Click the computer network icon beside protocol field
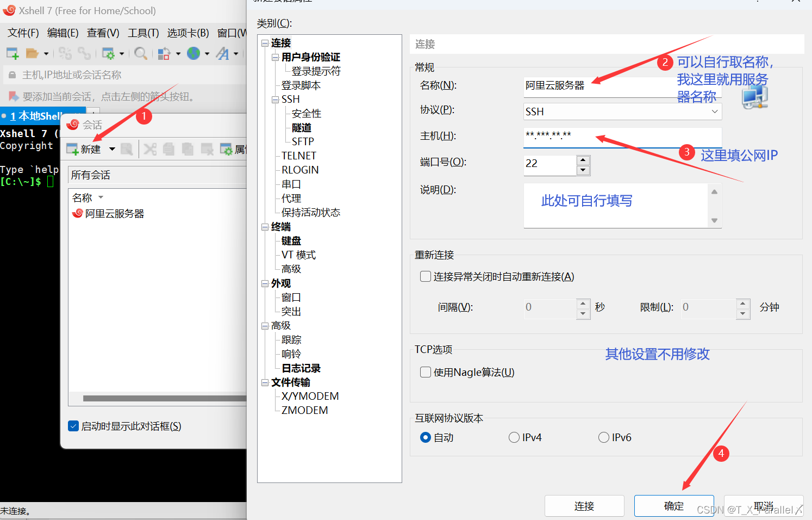Screen dimensions: 812x520 pyautogui.click(x=755, y=98)
